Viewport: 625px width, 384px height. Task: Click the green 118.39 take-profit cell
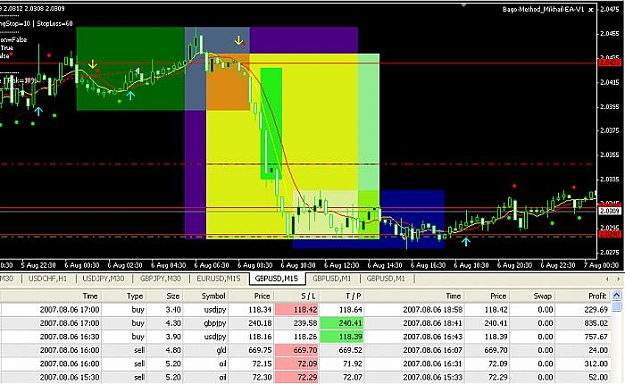click(x=342, y=337)
